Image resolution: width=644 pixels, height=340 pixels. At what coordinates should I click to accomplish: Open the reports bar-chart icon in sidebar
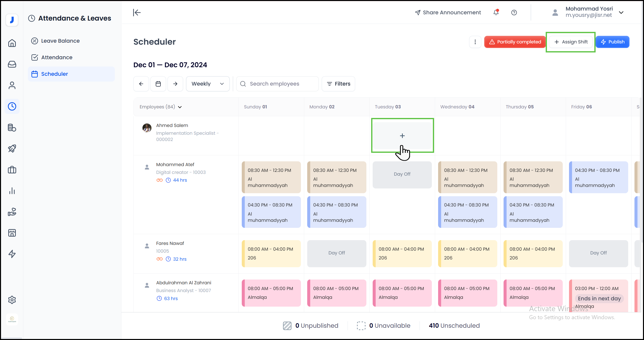click(x=12, y=191)
